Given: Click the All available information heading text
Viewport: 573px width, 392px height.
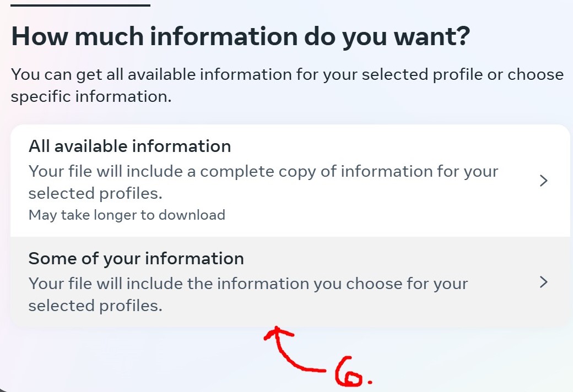Looking at the screenshot, I should [x=130, y=146].
